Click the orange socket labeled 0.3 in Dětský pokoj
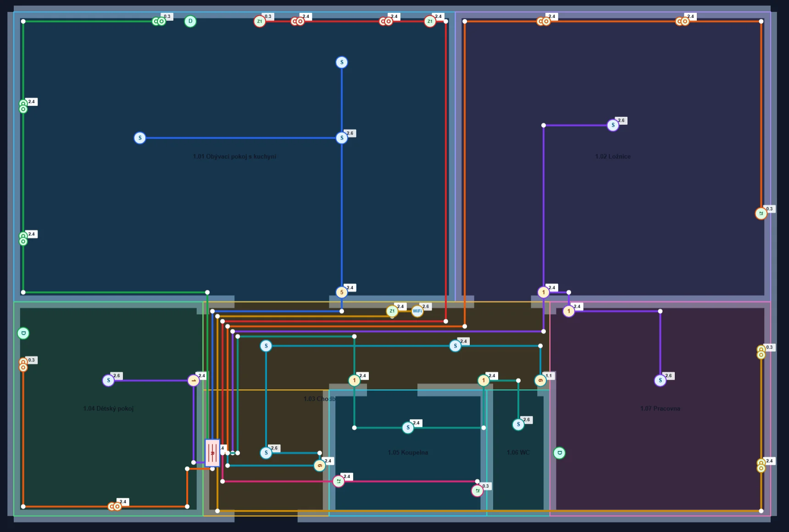The width and height of the screenshot is (789, 532). [x=23, y=365]
